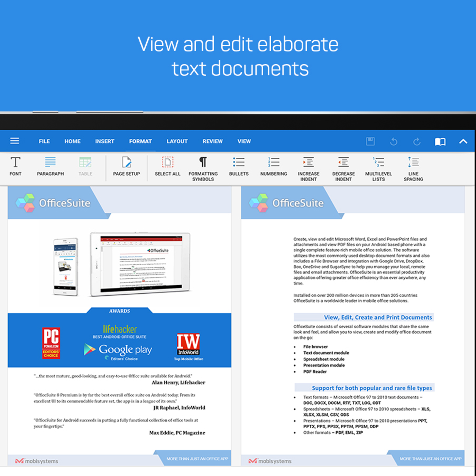Screen dimensions: 476x476
Task: Undo the last action
Action: [x=394, y=142]
